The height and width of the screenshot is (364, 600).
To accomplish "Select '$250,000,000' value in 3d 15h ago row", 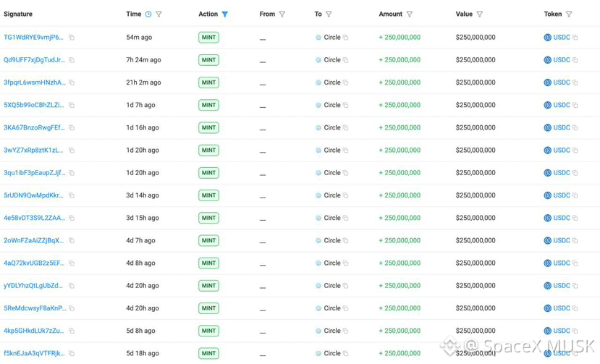I will click(476, 218).
